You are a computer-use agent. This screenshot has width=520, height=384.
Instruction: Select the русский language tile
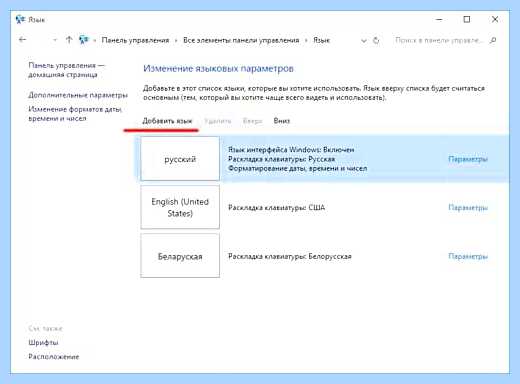[x=180, y=159]
